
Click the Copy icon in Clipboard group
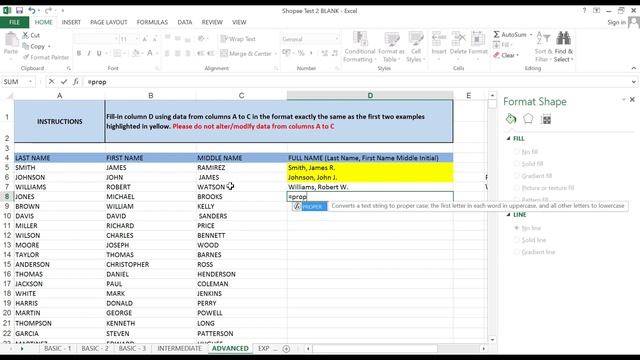pos(26,46)
